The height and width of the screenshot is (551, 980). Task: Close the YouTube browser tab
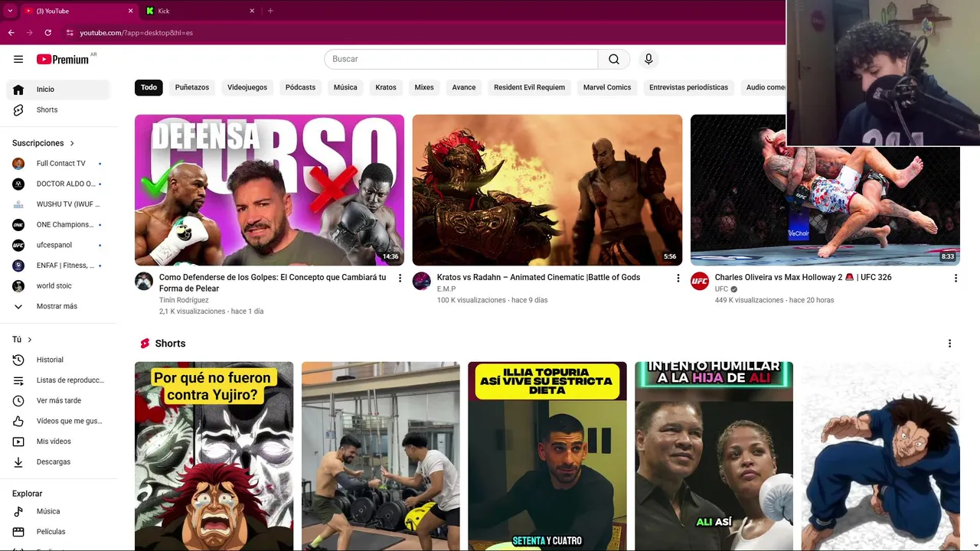(x=130, y=11)
